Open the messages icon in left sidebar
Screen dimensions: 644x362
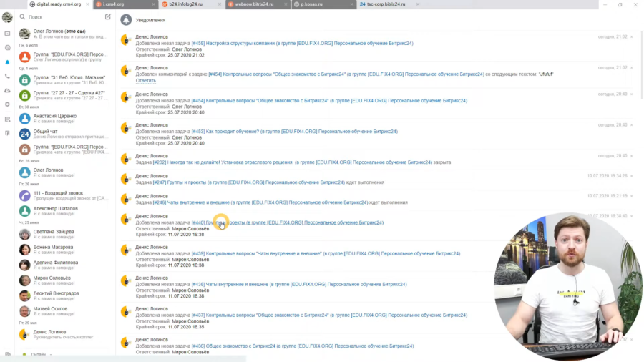7,34
